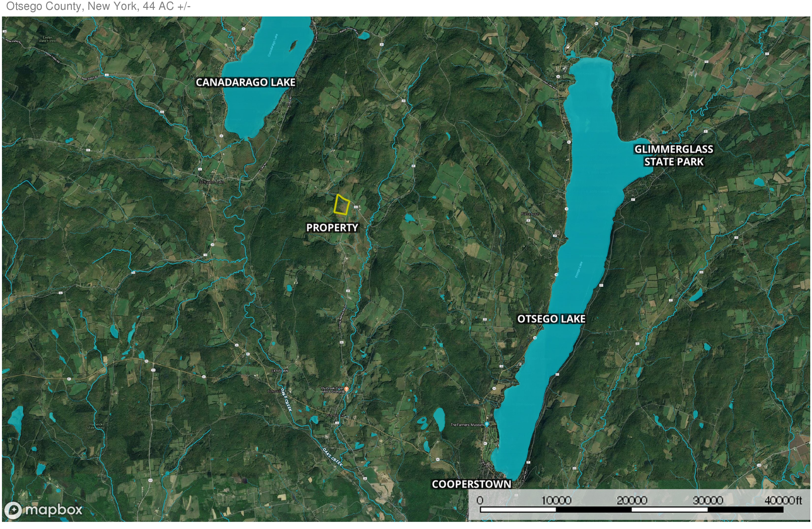Screen dimensions: 812x529
Task: Click the Pierstown place label
Action: [x=530, y=214]
